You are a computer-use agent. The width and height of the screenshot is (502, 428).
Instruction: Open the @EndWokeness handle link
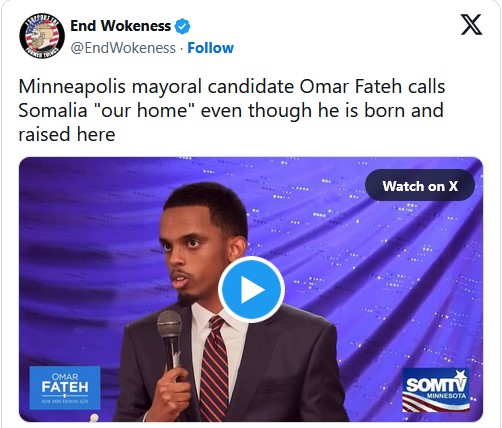pos(123,48)
